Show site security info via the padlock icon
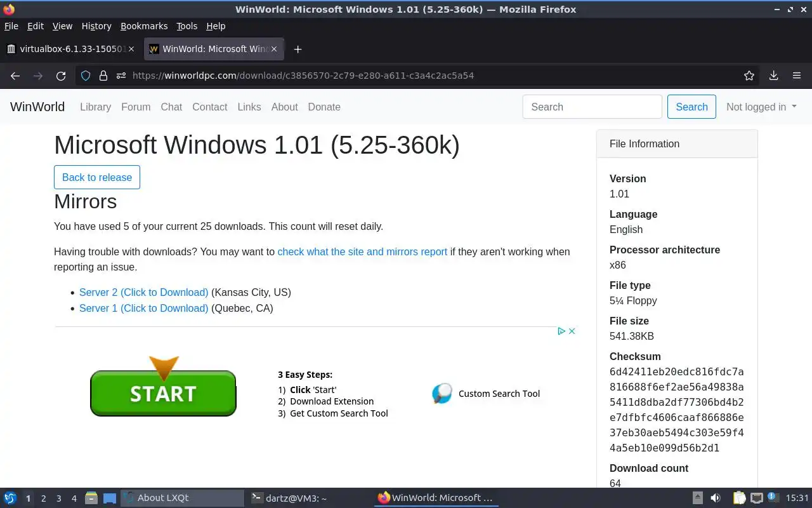The height and width of the screenshot is (508, 812). 103,76
